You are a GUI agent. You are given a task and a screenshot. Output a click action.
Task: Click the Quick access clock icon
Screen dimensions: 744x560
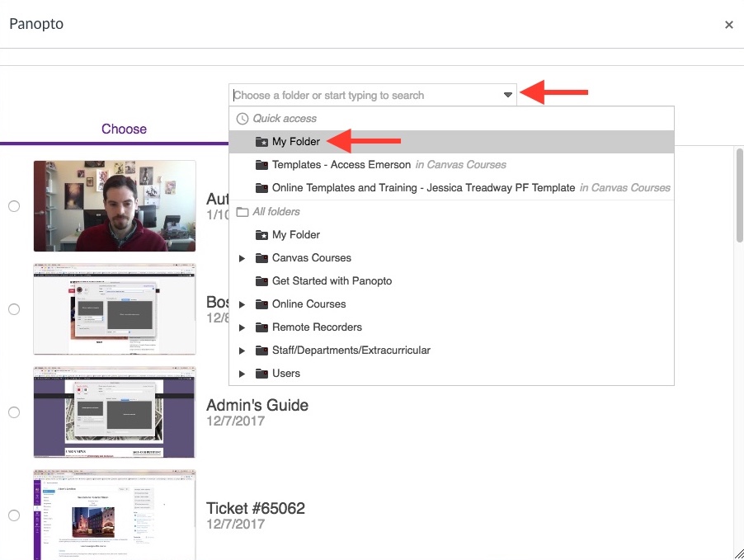[243, 119]
